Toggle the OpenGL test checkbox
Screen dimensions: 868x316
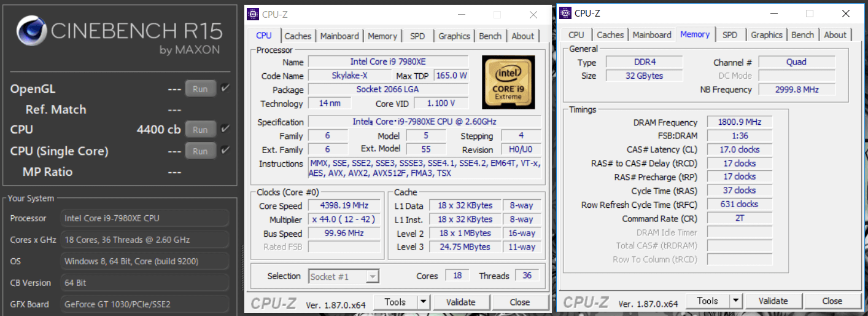pos(225,88)
